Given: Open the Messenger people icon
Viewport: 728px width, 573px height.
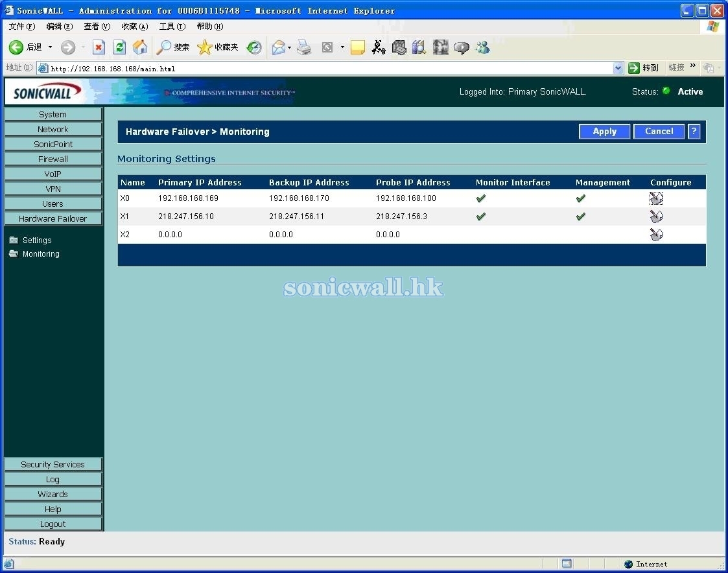Looking at the screenshot, I should coord(483,47).
